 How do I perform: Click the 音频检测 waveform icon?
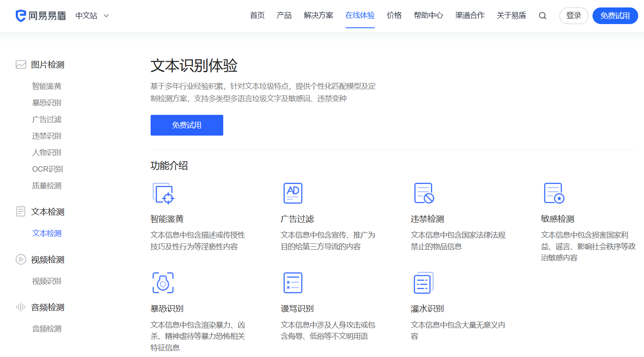click(x=20, y=307)
